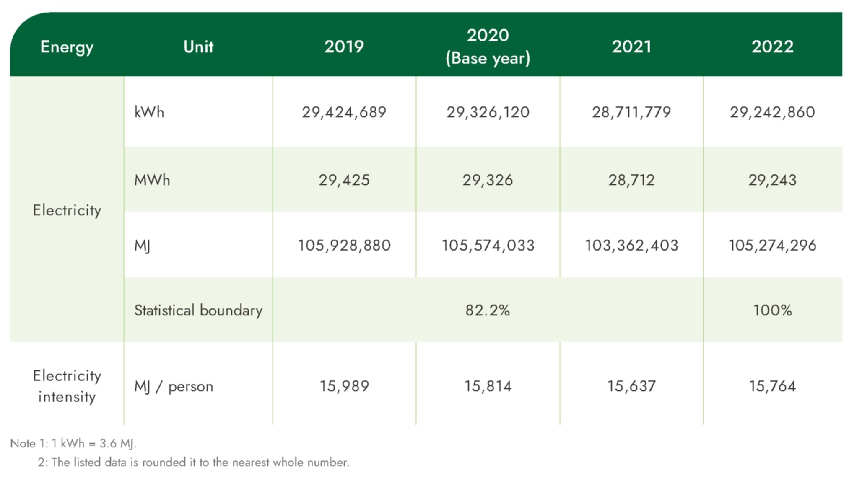The height and width of the screenshot is (504, 862).
Task: Select value 105,574,033
Action: (x=488, y=246)
